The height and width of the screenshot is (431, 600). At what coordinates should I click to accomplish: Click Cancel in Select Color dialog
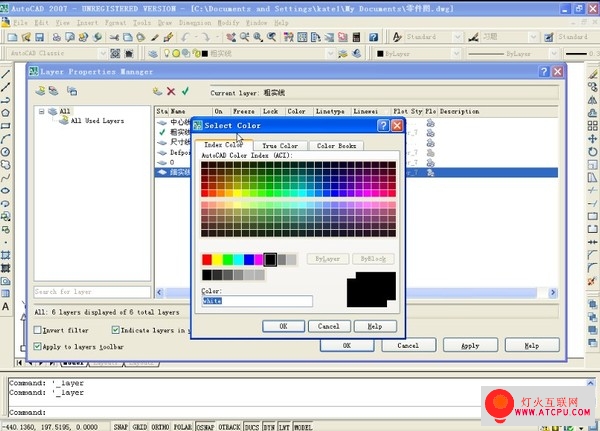coord(329,326)
